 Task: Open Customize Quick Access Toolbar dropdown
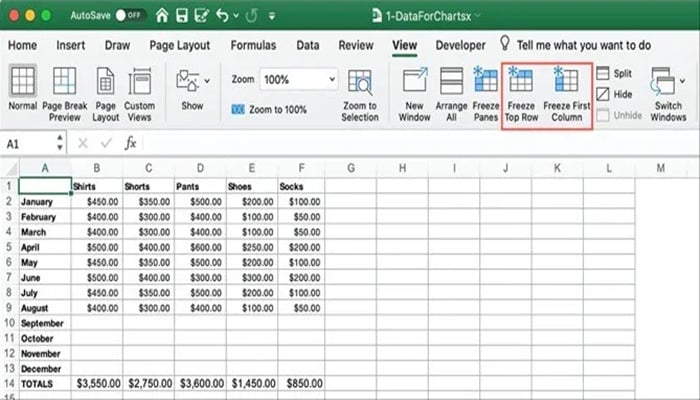(271, 16)
